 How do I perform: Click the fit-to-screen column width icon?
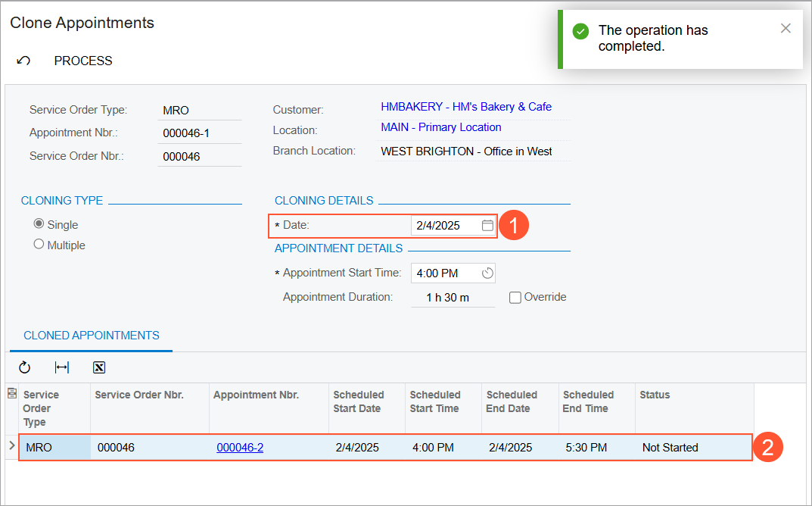coord(62,367)
